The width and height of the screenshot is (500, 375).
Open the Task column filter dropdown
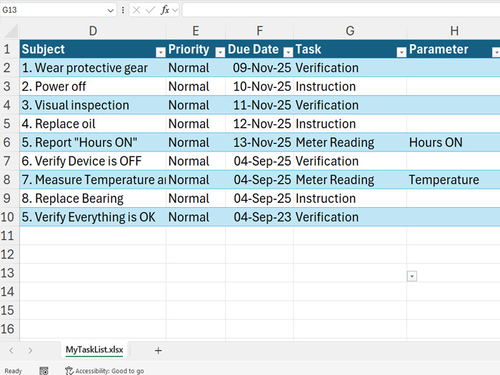click(401, 52)
